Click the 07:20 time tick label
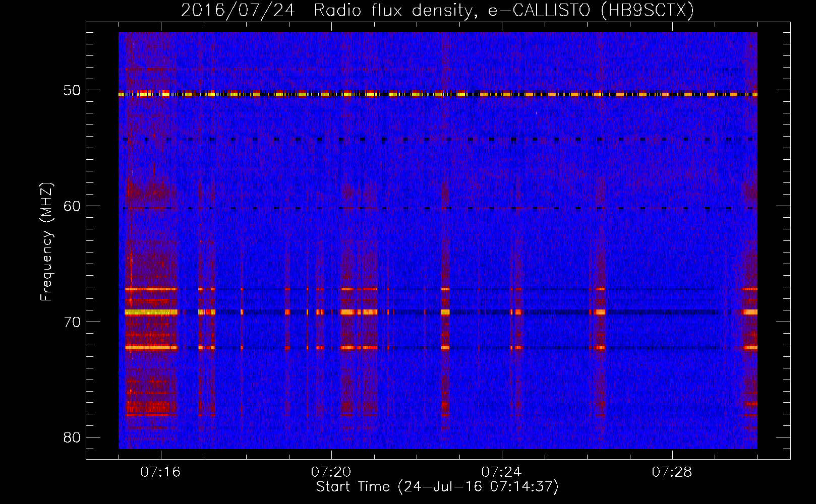This screenshot has height=504, width=816. point(331,472)
